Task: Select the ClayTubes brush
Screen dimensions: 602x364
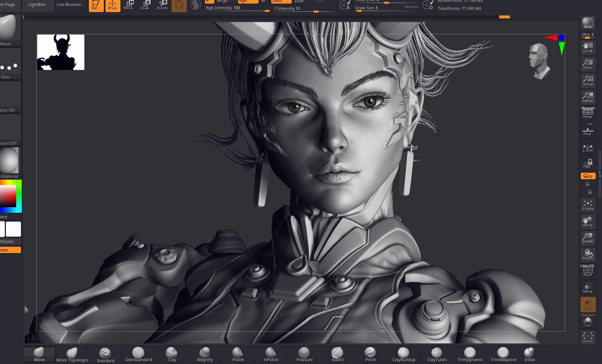Action: click(437, 354)
